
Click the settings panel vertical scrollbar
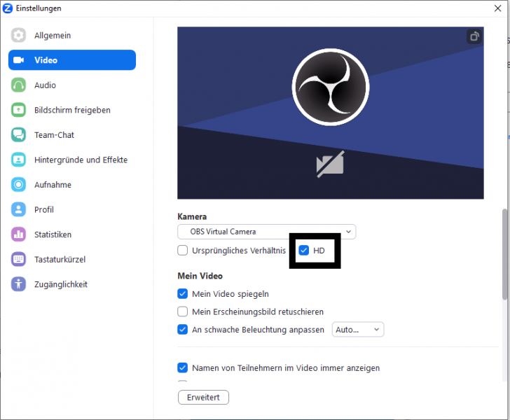point(505,254)
